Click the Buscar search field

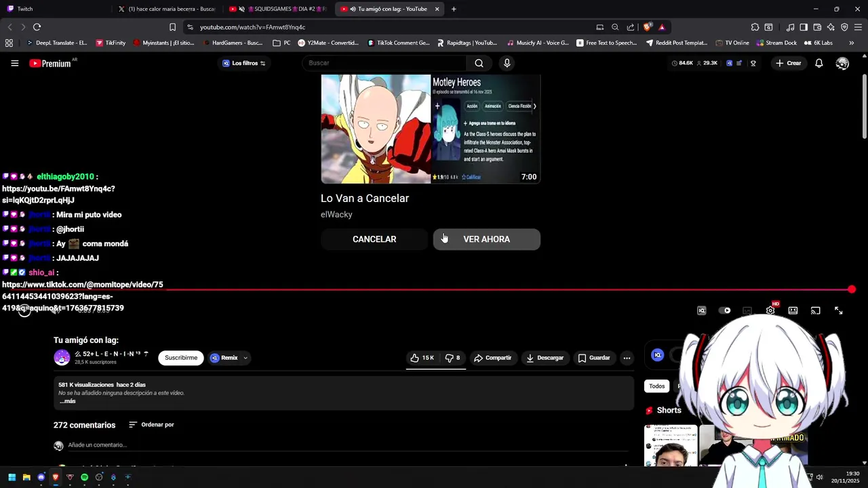(x=384, y=63)
